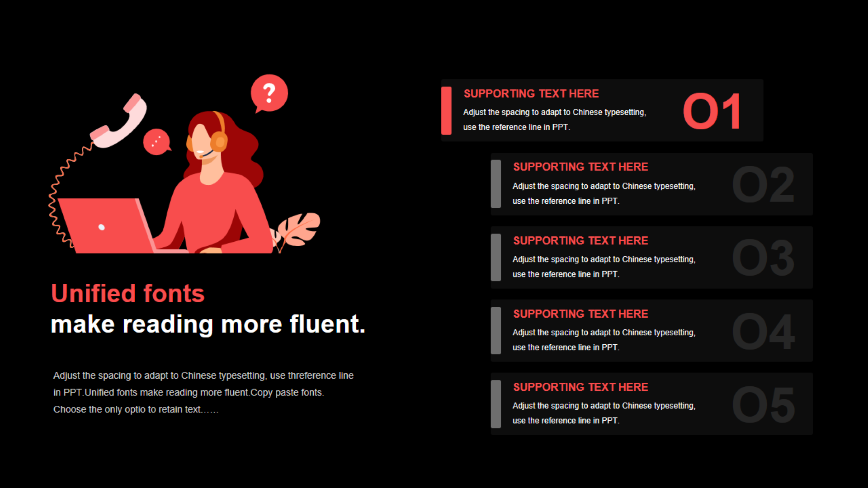Select the dim number 04

[x=764, y=331]
